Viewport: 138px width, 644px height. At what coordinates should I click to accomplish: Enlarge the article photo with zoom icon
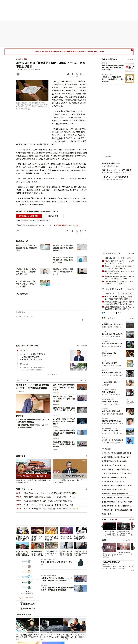pos(29,109)
